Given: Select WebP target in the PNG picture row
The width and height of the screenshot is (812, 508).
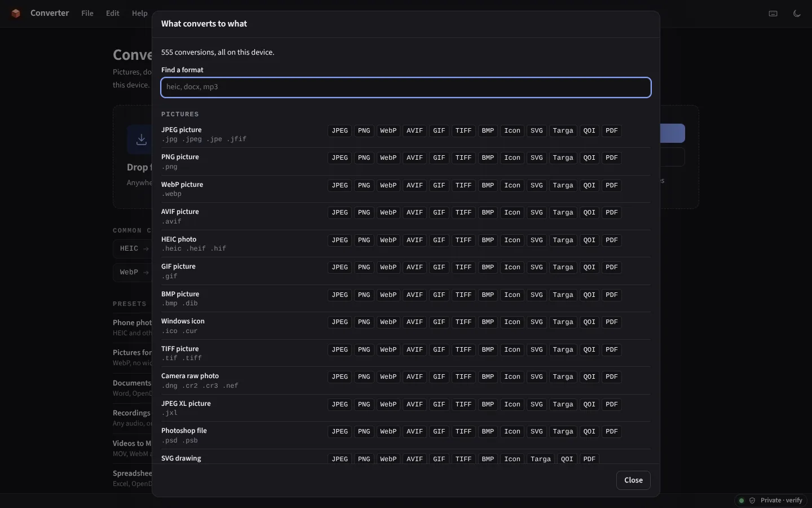Looking at the screenshot, I should (x=388, y=158).
